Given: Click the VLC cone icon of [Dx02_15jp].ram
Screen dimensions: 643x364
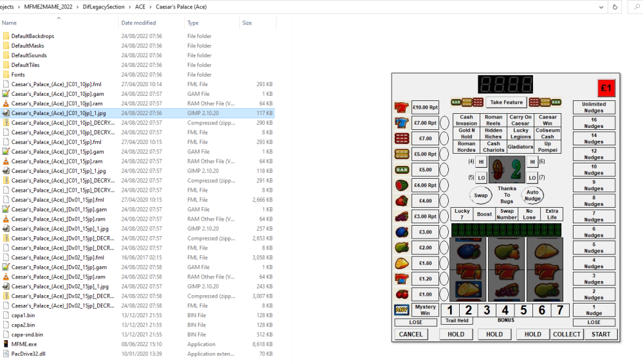Looking at the screenshot, I should [x=6, y=277].
